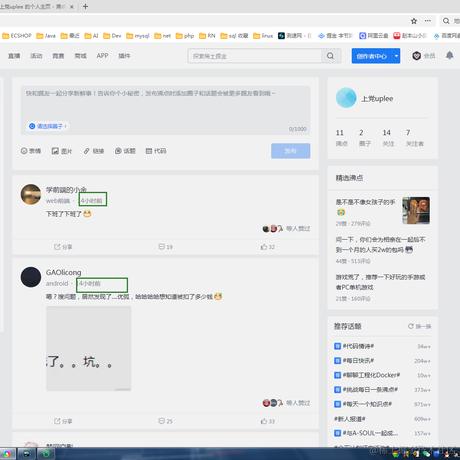Open the featured post hand photo thumbnail
Screen dimensions: 460x460
(x=416, y=210)
